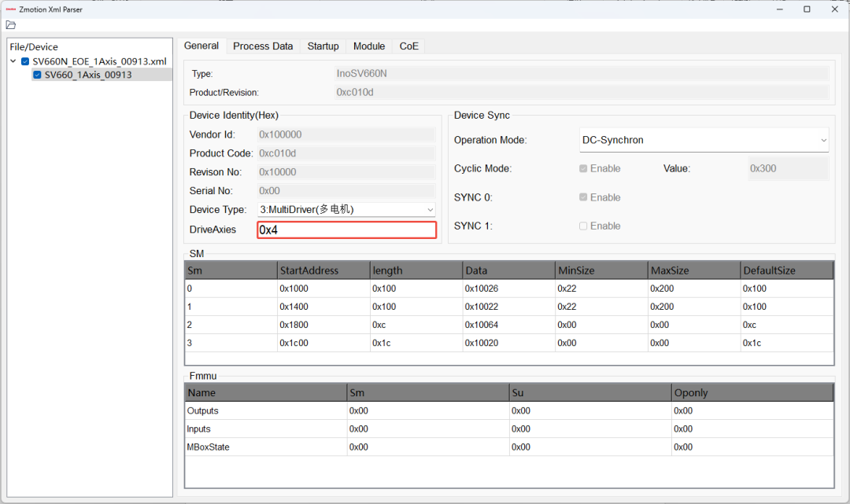850x504 pixels.
Task: Select SM row with StartAddress 0x1800
Action: (x=509, y=325)
